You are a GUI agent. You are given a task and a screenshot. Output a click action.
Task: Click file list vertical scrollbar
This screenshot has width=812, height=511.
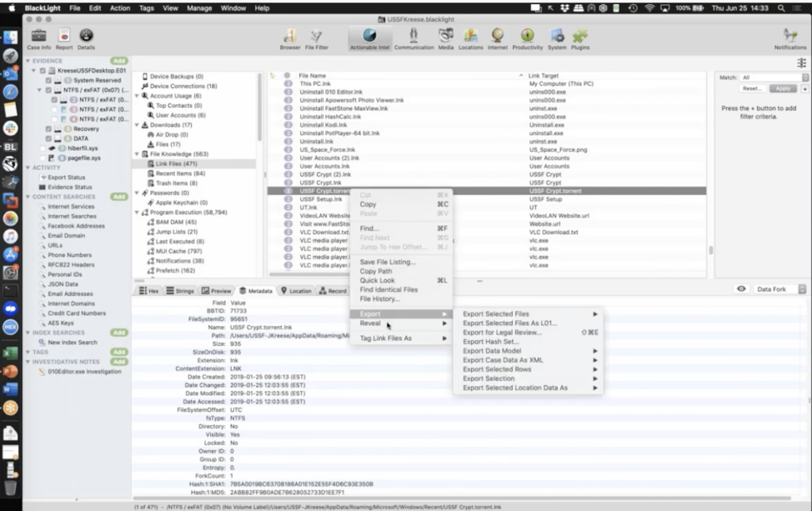click(x=710, y=250)
